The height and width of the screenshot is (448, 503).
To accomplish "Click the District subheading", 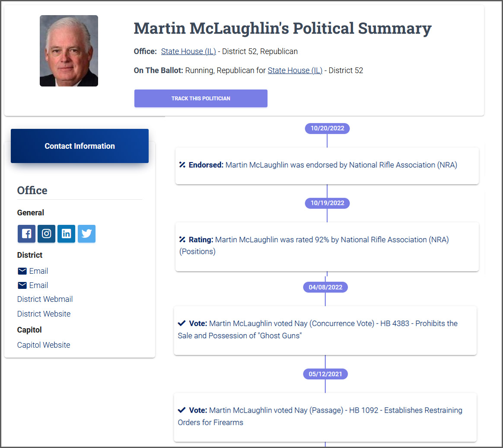I will tap(30, 255).
